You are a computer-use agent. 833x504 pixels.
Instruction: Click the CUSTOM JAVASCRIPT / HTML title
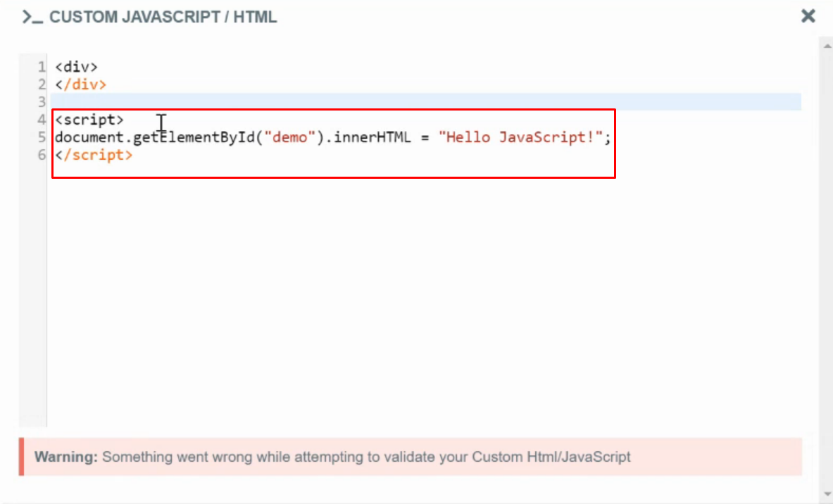(x=163, y=17)
